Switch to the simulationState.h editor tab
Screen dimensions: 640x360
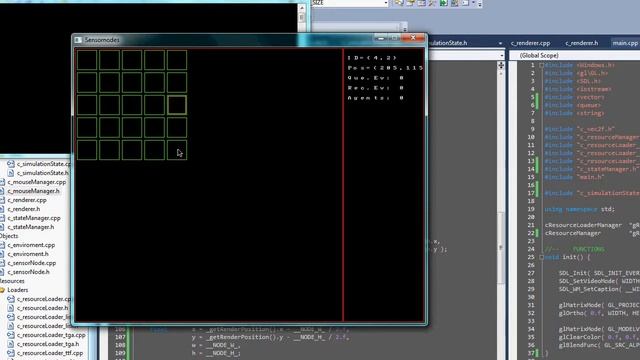coord(448,43)
